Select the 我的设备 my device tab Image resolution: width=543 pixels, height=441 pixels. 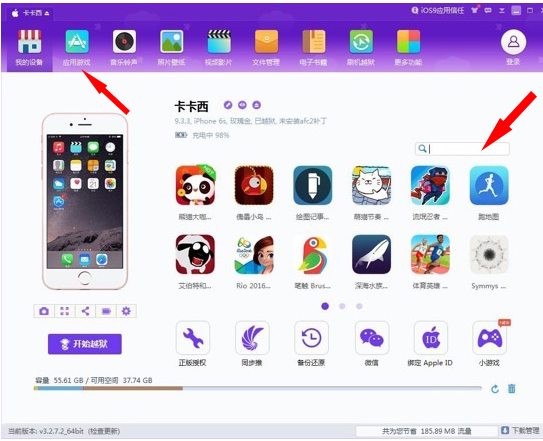coord(29,48)
